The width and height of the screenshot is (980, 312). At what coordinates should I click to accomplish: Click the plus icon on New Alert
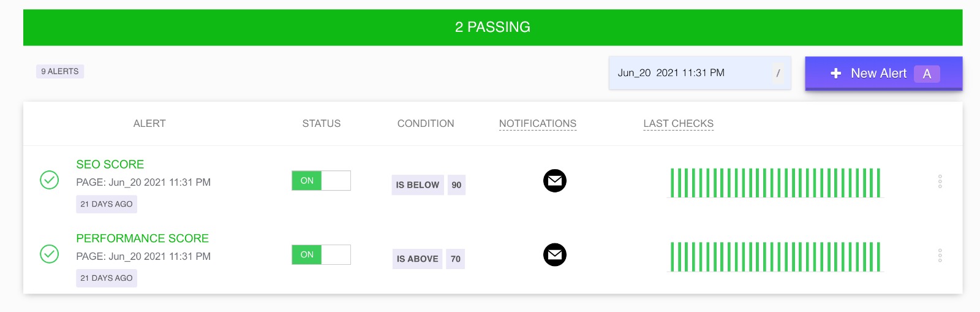pos(835,74)
